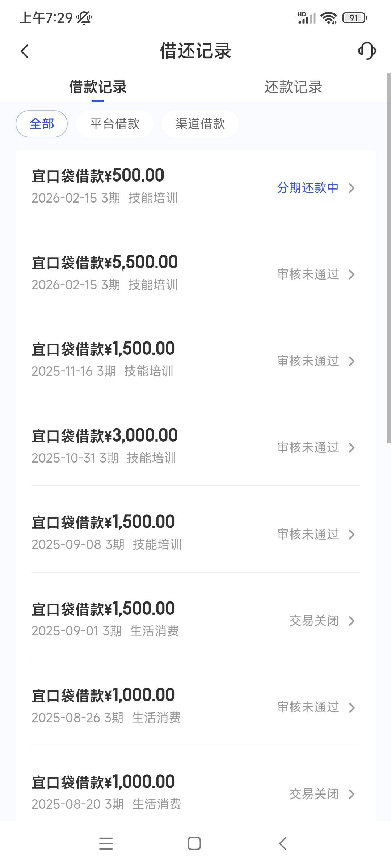Tap 分期还款中 status link
Screen dimensions: 391x868
[x=308, y=188]
